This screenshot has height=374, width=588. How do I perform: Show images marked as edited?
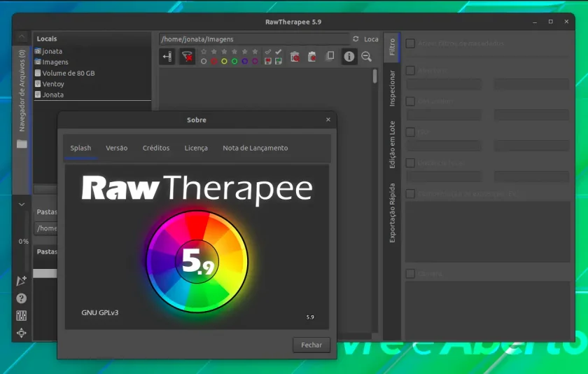point(279,52)
